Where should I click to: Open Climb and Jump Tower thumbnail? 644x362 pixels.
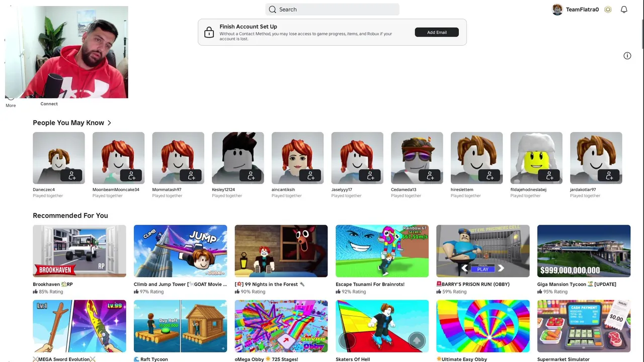point(180,251)
